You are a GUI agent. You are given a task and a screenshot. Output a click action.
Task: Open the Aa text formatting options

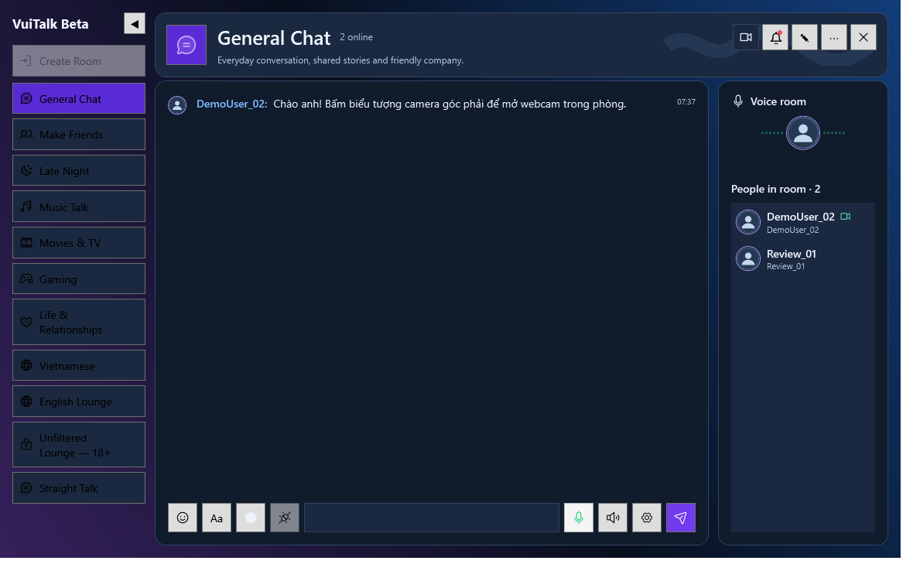217,518
